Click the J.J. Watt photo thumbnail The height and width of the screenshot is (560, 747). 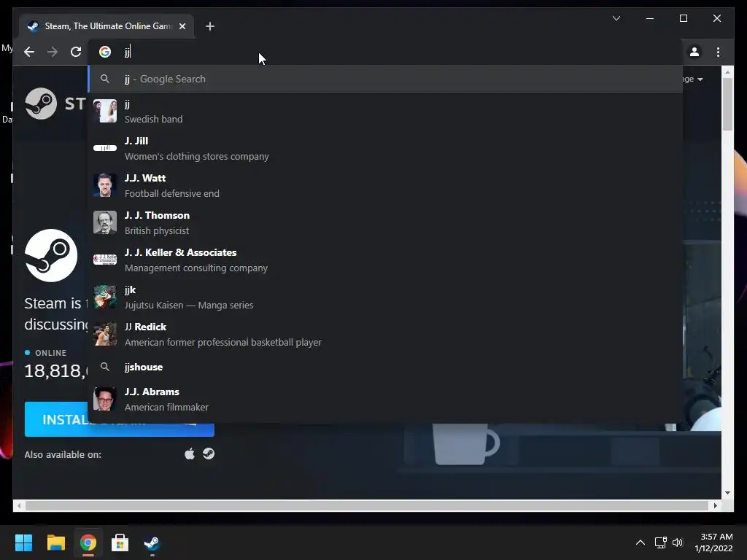(105, 186)
